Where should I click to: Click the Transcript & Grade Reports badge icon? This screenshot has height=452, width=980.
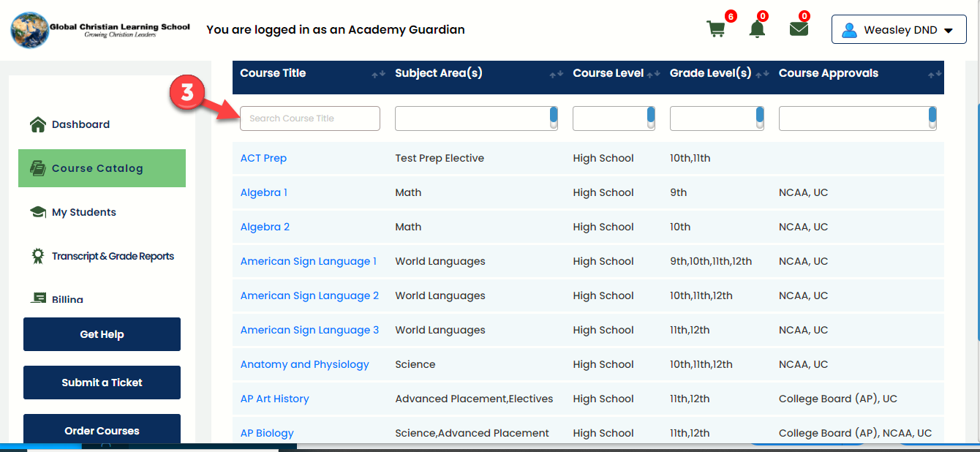[x=38, y=256]
